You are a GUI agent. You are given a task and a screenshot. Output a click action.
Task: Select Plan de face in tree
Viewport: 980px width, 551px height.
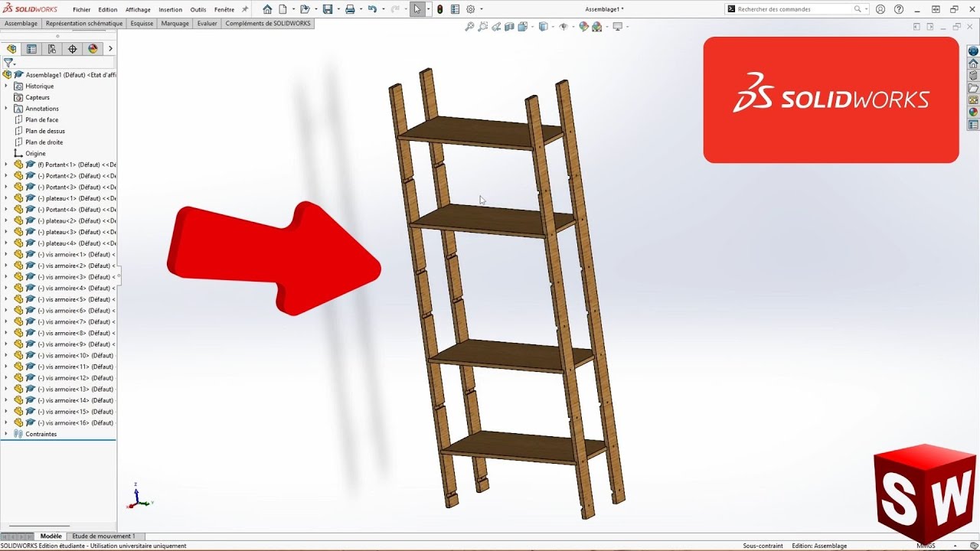[42, 120]
